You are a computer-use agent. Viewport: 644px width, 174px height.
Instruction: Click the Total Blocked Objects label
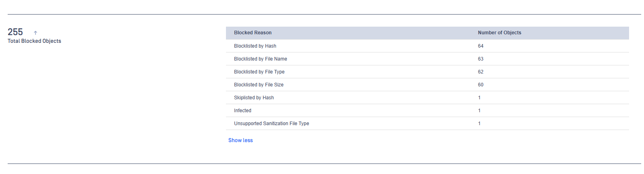click(34, 41)
